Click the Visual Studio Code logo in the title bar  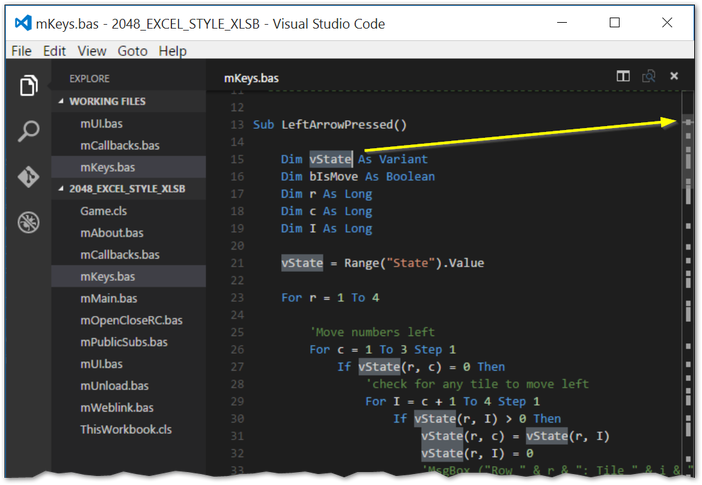pyautogui.click(x=23, y=23)
